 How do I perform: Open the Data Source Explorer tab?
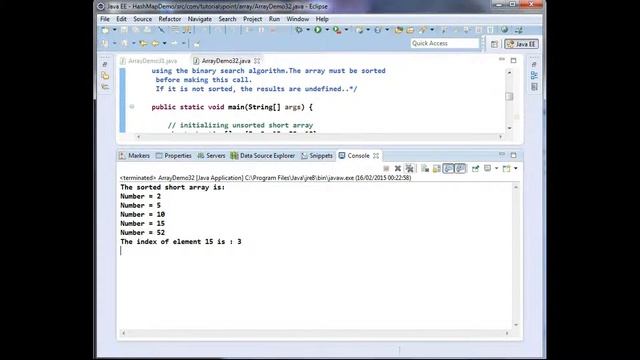[263, 156]
